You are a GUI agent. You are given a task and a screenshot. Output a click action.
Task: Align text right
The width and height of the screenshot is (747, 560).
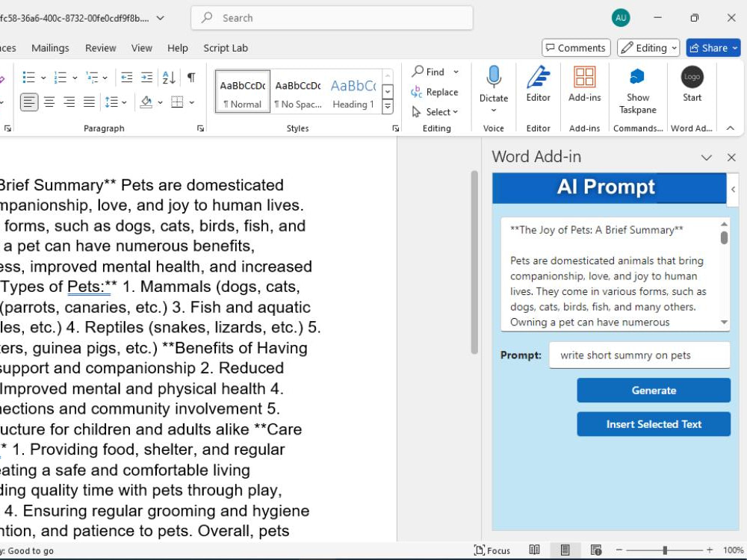(69, 102)
